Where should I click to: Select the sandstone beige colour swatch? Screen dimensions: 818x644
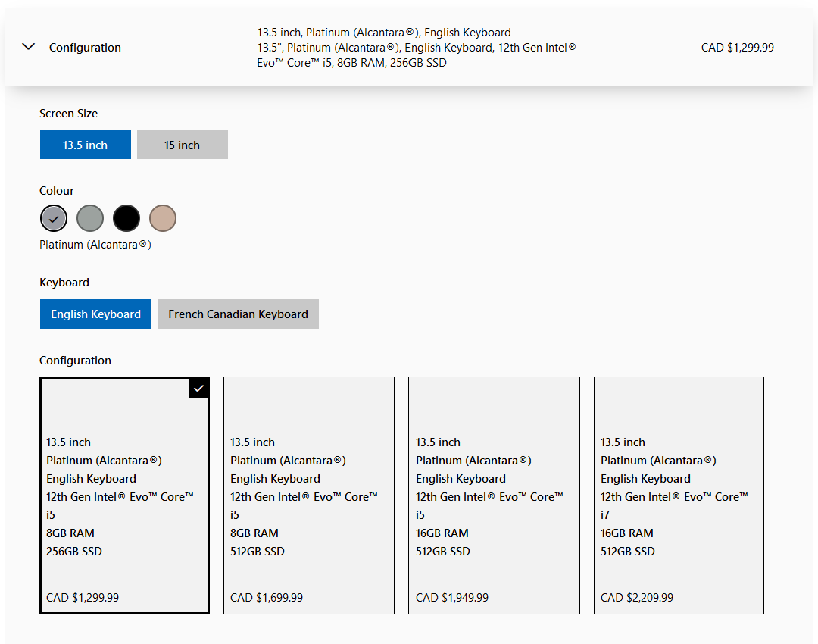(x=163, y=218)
